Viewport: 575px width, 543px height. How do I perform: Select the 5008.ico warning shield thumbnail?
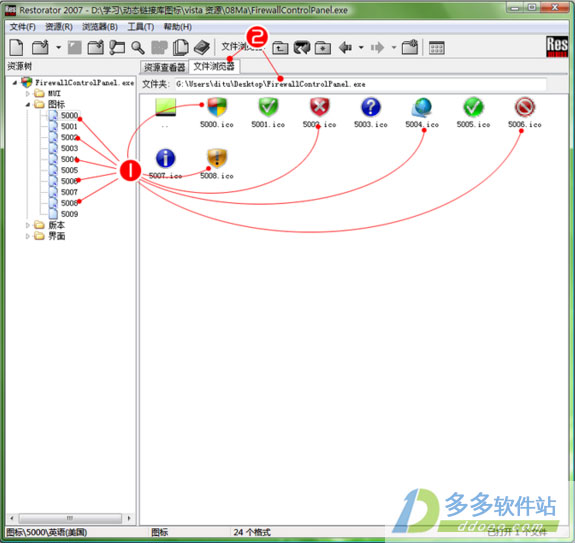click(217, 164)
